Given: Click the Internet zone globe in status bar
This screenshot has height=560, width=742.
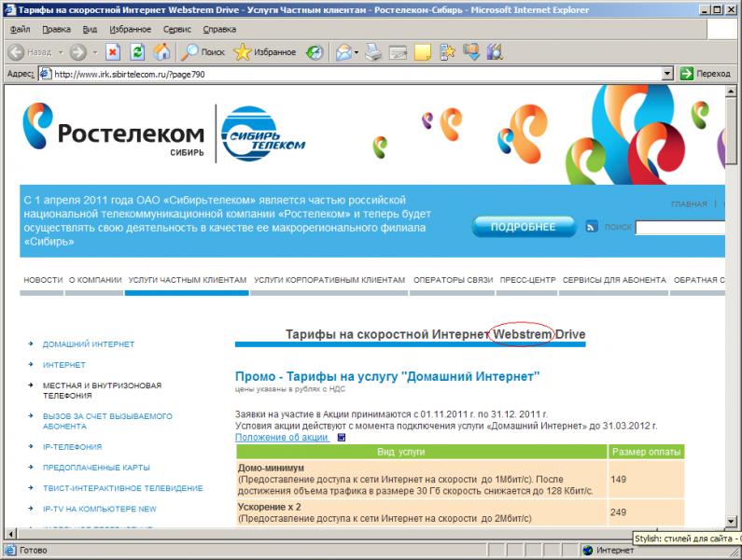Looking at the screenshot, I should pyautogui.click(x=588, y=550).
